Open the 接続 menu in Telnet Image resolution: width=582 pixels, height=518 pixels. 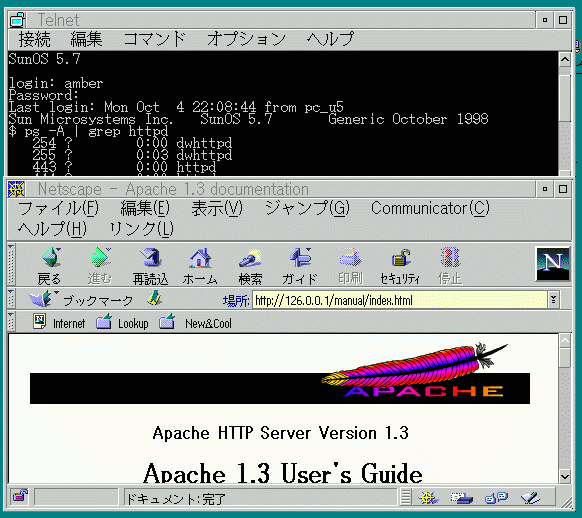coord(35,39)
